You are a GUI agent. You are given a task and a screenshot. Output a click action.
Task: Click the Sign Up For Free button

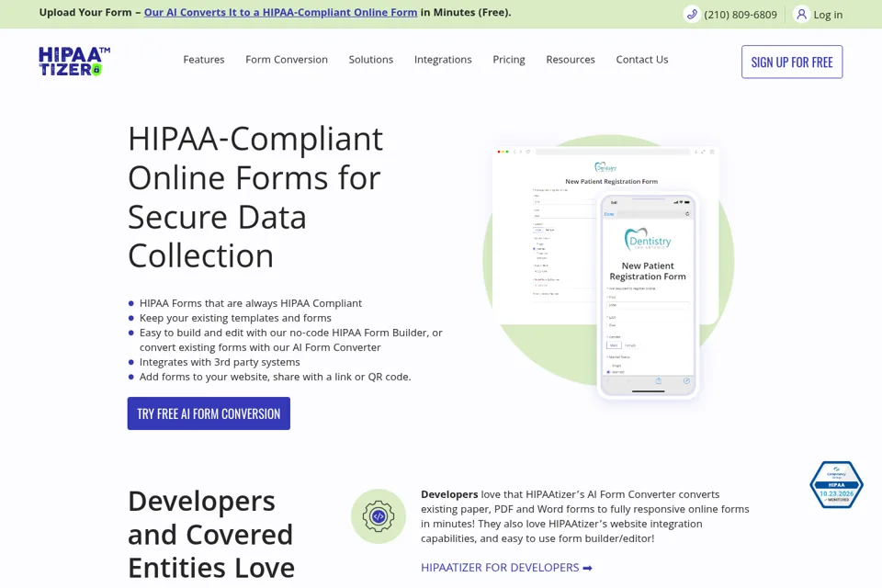click(x=792, y=62)
